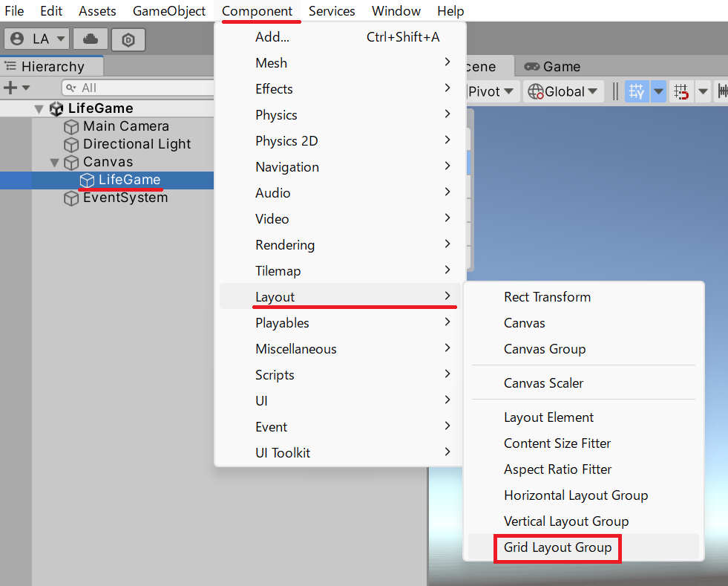Click the Unity scene icon beside LifeGame root
Image resolution: width=728 pixels, height=586 pixels.
click(x=56, y=109)
